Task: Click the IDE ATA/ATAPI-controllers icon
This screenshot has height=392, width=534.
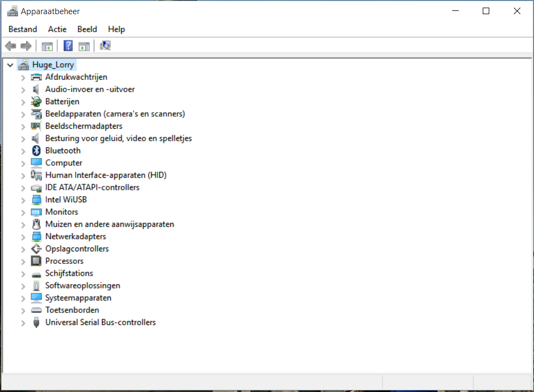Action: pos(37,188)
